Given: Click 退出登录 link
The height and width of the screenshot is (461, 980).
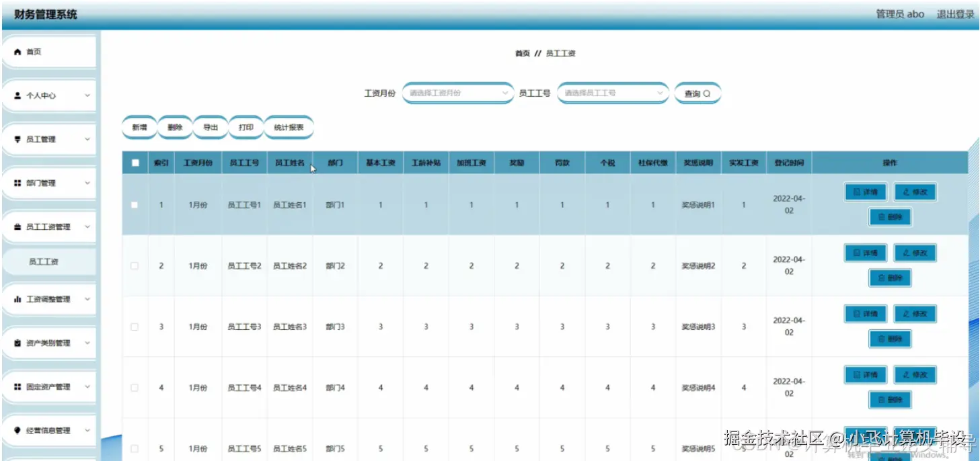Looking at the screenshot, I should (955, 14).
